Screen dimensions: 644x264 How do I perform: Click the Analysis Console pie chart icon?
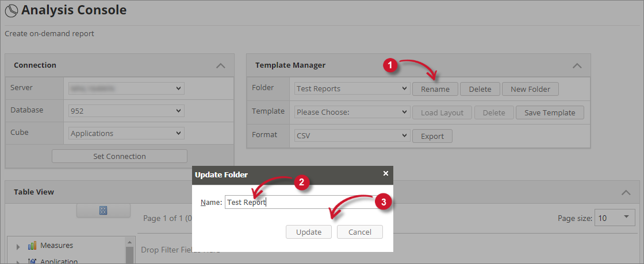click(x=11, y=11)
